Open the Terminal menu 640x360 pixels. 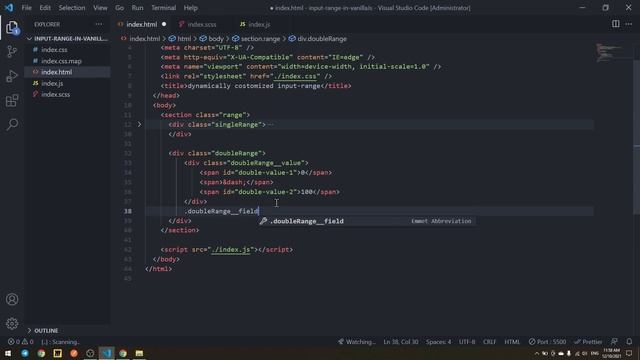163,8
